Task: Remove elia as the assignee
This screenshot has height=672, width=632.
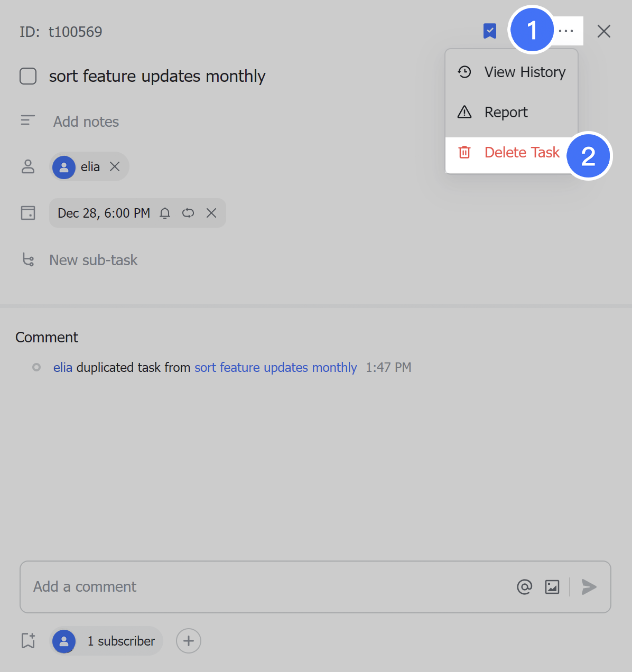Action: (x=115, y=166)
